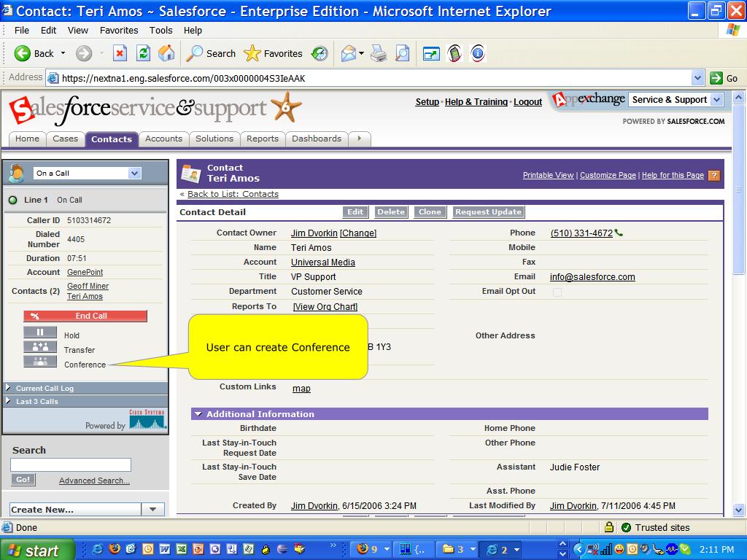Viewport: 747px width, 560px height.
Task: Click the Contact card icon in header
Action: pos(191,174)
